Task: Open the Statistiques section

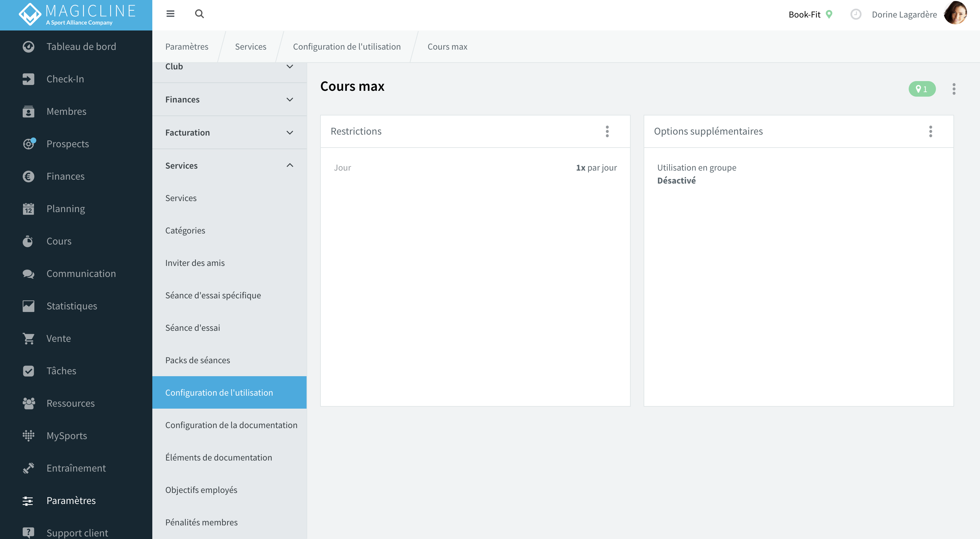Action: [x=76, y=306]
